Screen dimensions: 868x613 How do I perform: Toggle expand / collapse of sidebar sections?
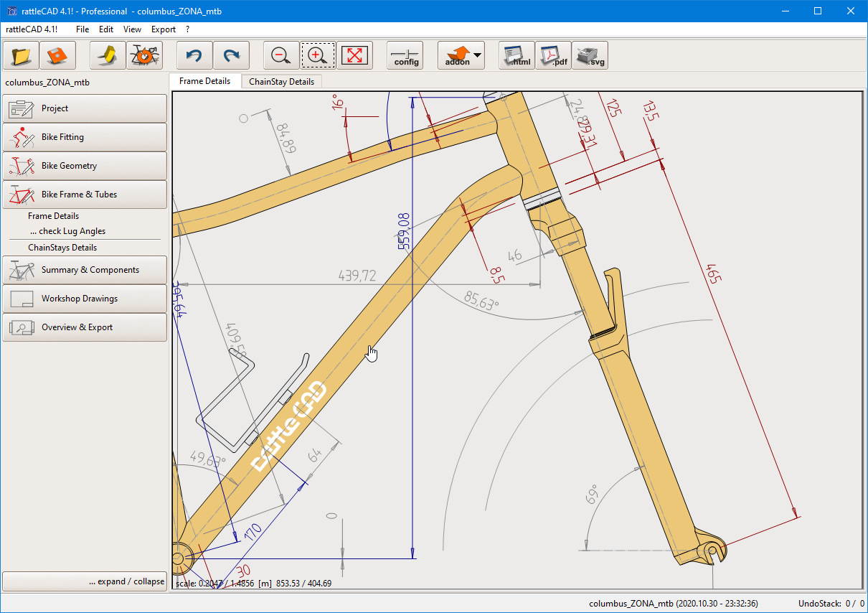85,581
